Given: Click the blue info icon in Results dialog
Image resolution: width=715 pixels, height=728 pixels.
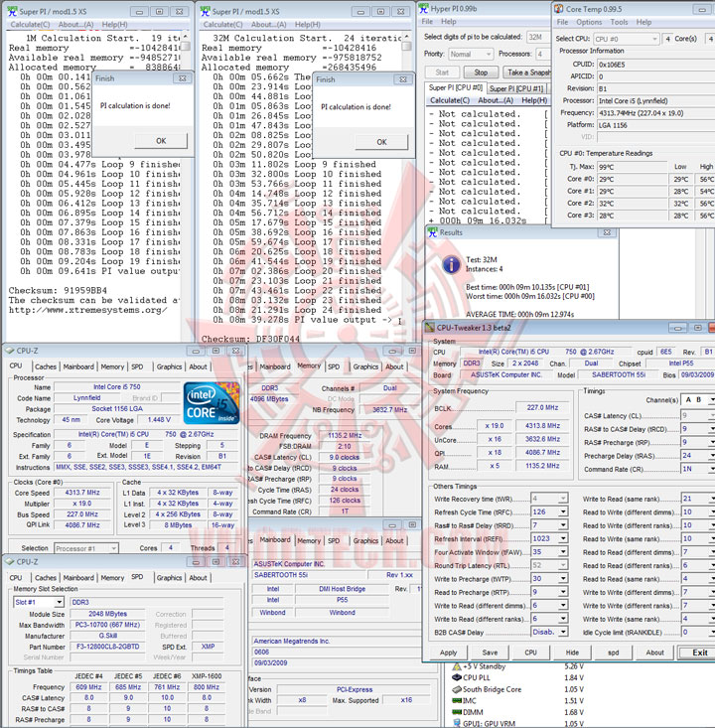Looking at the screenshot, I should 451,264.
